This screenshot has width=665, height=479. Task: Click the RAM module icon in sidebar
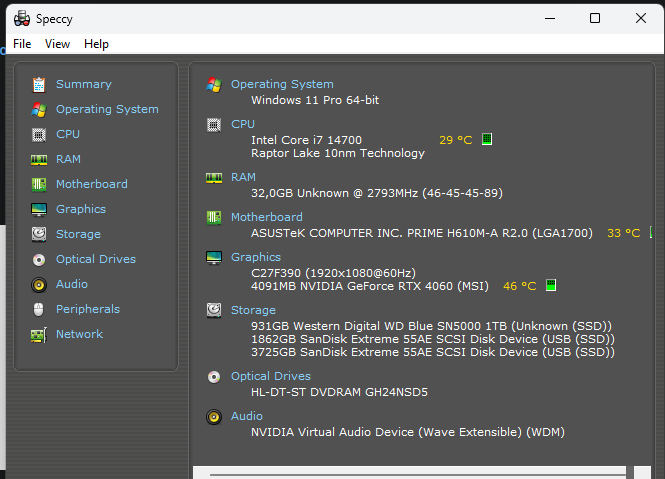[39, 159]
